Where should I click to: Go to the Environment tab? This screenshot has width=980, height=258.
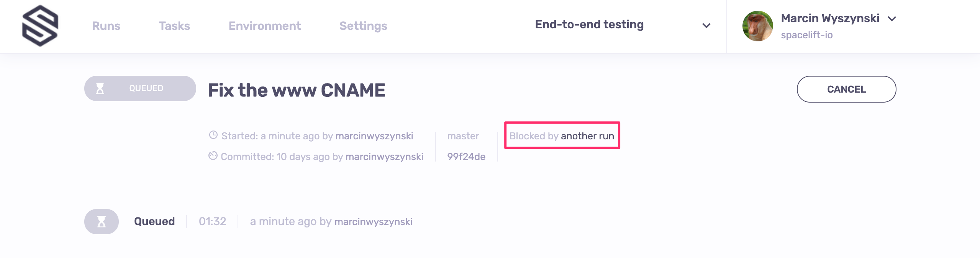(265, 26)
